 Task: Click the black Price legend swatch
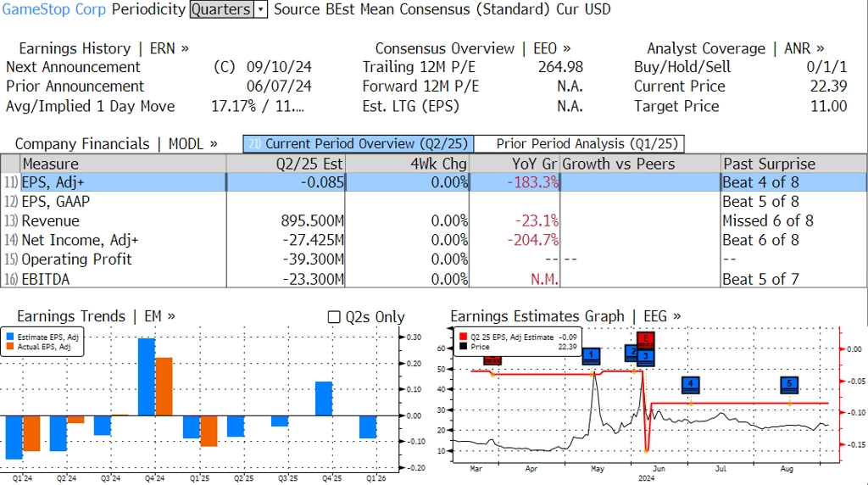[464, 347]
